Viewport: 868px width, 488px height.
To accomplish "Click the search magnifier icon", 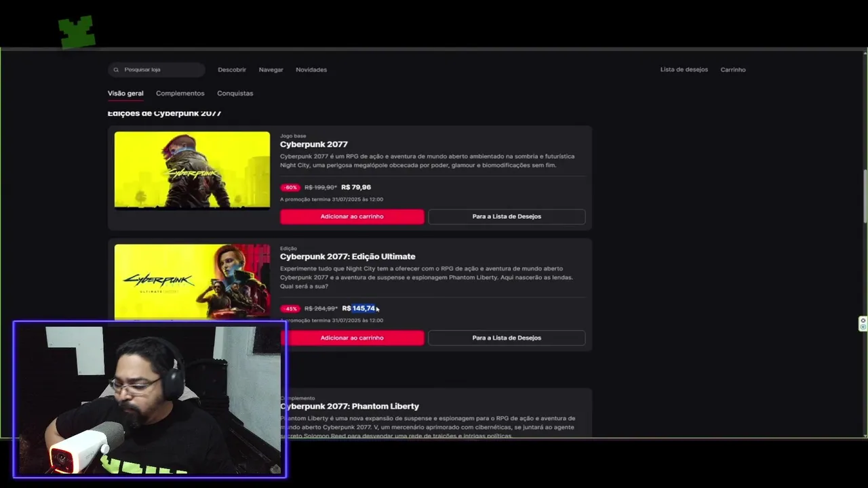I will [x=116, y=70].
